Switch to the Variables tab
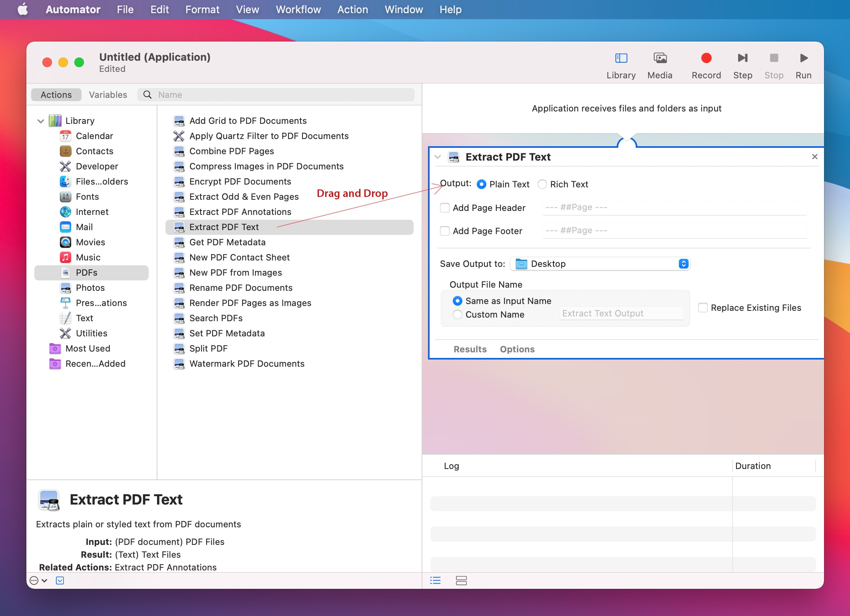 (108, 95)
